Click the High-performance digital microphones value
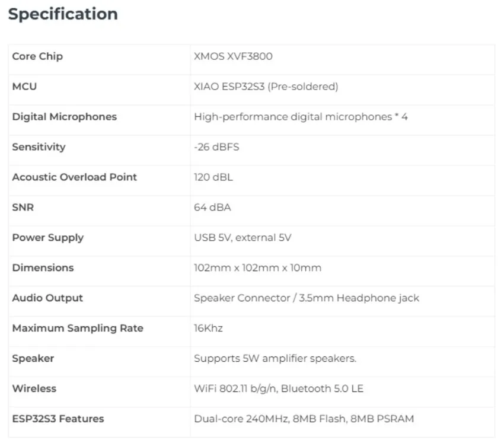 301,117
